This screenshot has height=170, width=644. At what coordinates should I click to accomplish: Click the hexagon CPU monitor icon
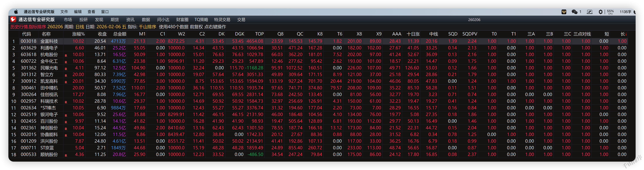point(600,12)
